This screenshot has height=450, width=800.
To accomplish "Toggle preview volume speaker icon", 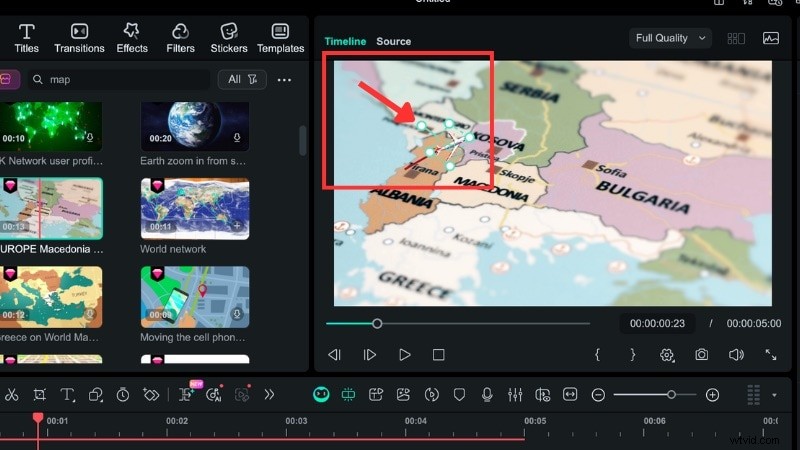I will 736,355.
